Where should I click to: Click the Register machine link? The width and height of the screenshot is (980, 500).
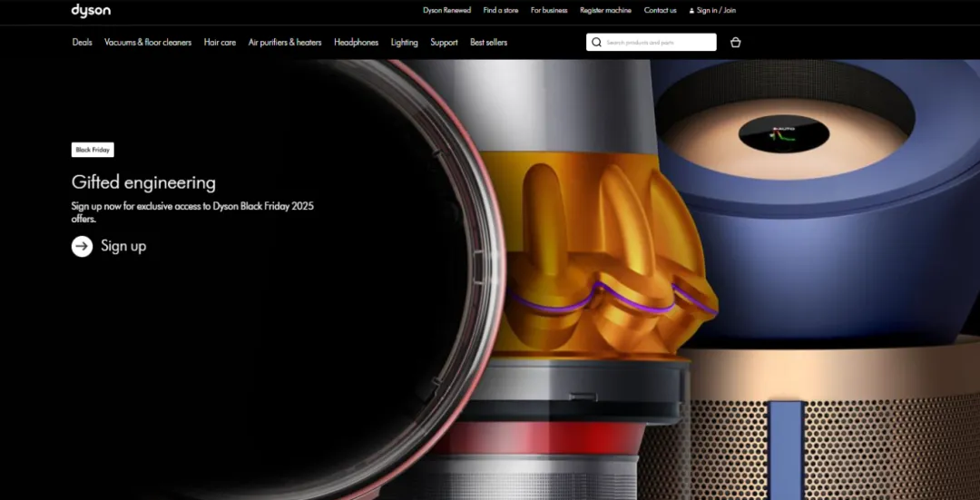[x=605, y=11]
